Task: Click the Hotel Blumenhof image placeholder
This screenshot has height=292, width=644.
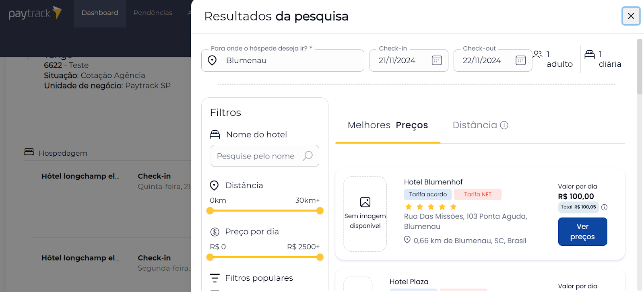Action: click(365, 214)
